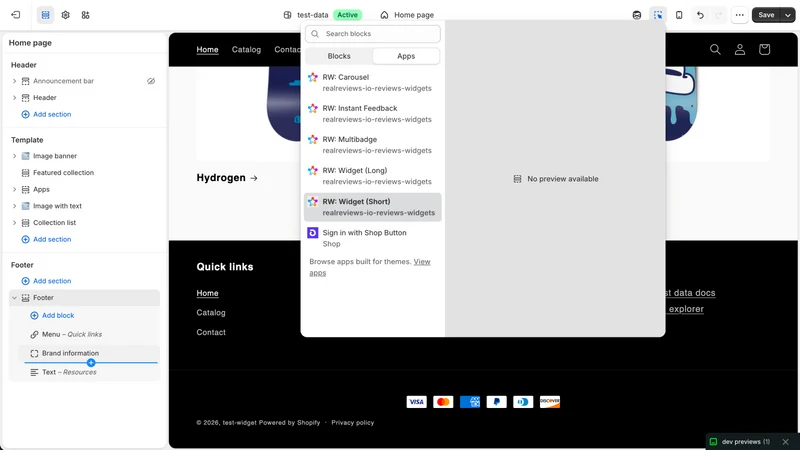Click Home under Quick links

coord(207,293)
